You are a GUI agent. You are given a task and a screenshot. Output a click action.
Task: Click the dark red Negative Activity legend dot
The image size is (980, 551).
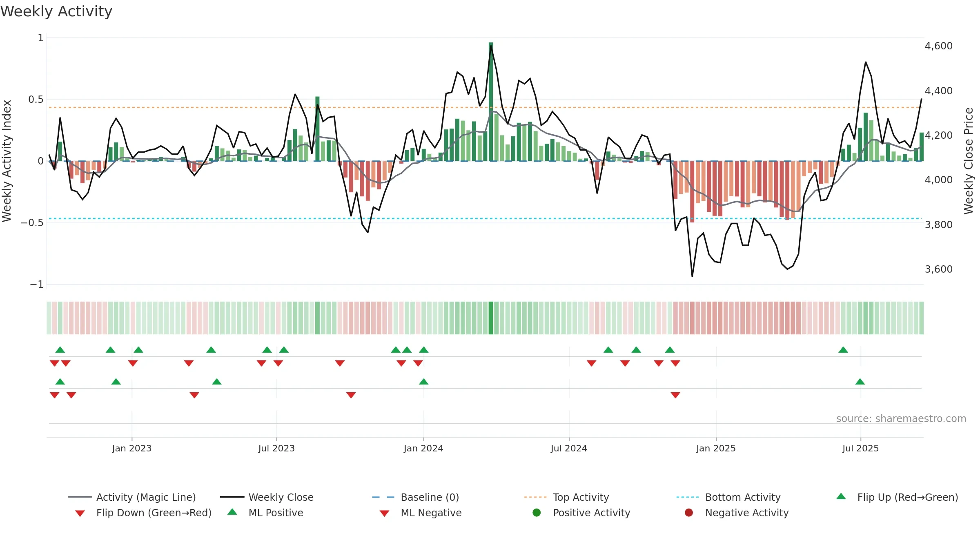click(x=689, y=512)
